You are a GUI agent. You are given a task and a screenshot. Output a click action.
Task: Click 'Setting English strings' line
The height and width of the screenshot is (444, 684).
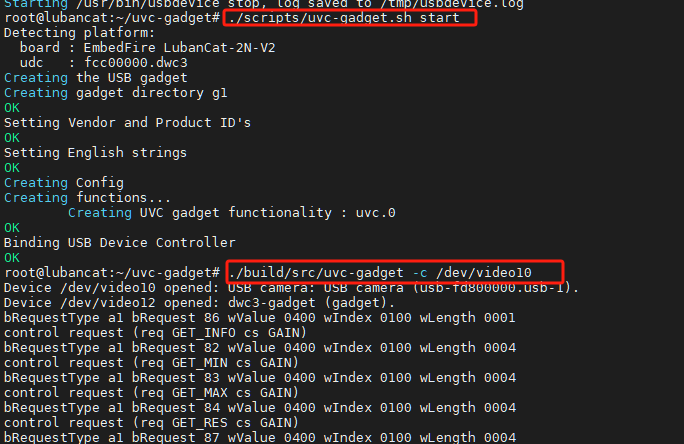(96, 153)
